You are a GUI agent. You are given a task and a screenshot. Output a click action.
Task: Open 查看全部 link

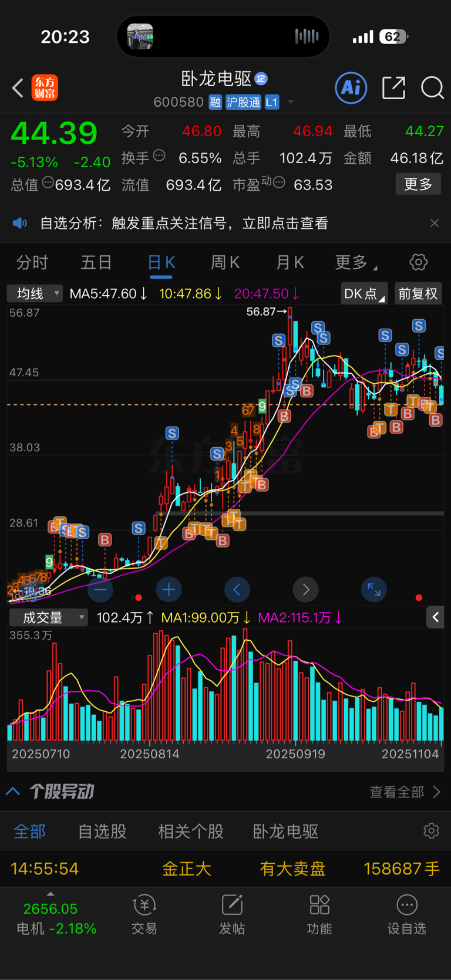[x=405, y=792]
